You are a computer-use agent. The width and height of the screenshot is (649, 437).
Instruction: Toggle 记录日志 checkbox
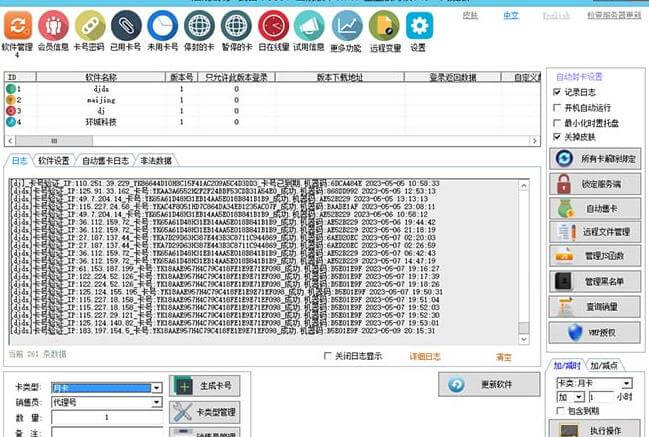pyautogui.click(x=557, y=92)
